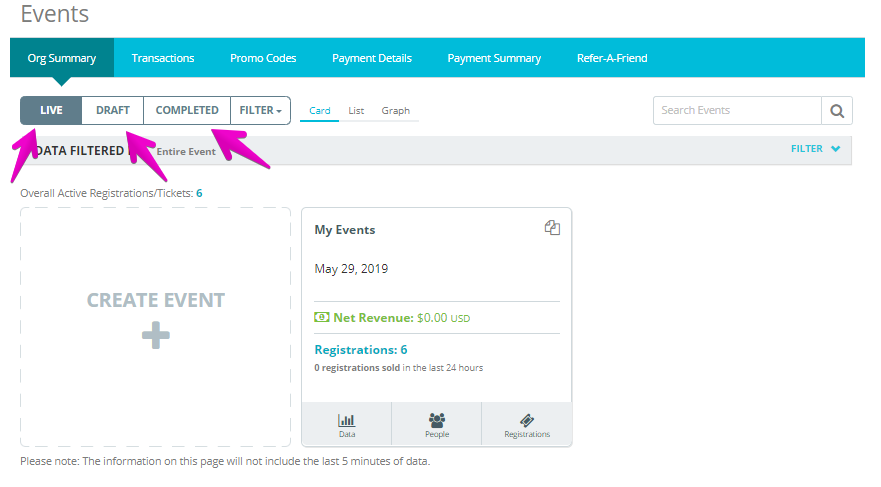Viewport: 881px width, 487px height.
Task: Switch to Graph view
Action: pyautogui.click(x=396, y=111)
